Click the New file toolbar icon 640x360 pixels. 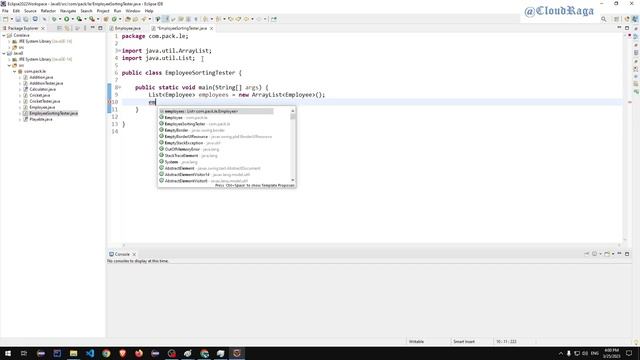click(x=5, y=19)
